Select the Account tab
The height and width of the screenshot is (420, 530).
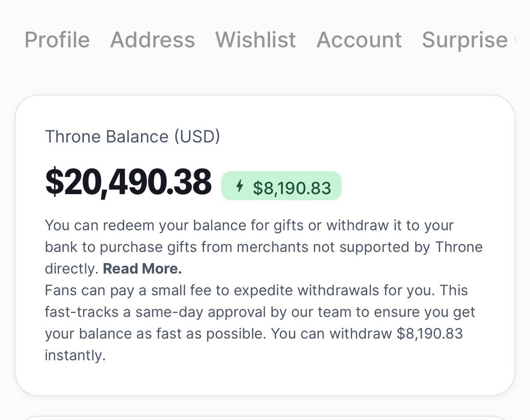click(359, 40)
